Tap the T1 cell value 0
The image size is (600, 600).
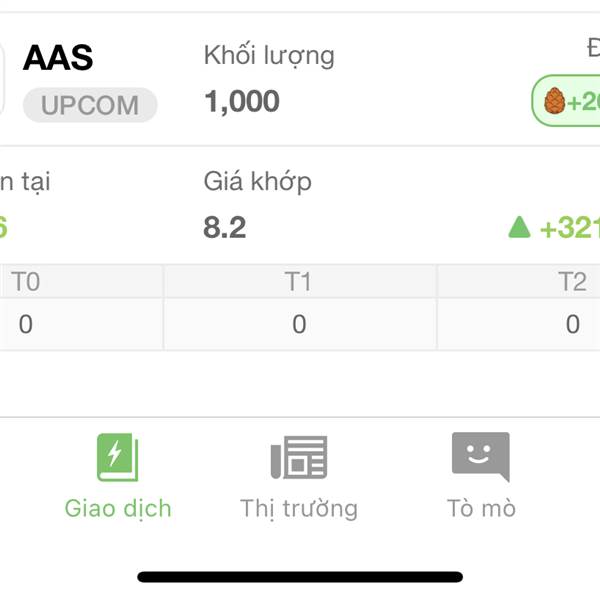tap(299, 324)
